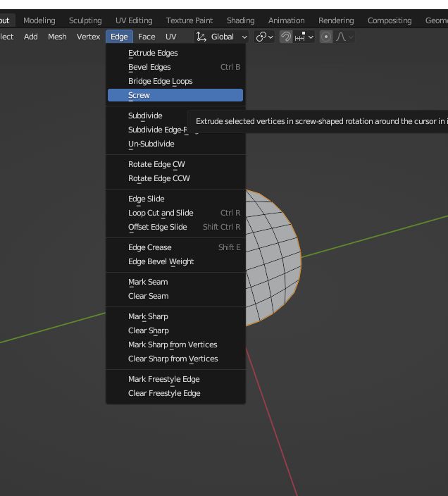Open the Add menu
The width and height of the screenshot is (448, 496).
pyautogui.click(x=31, y=37)
